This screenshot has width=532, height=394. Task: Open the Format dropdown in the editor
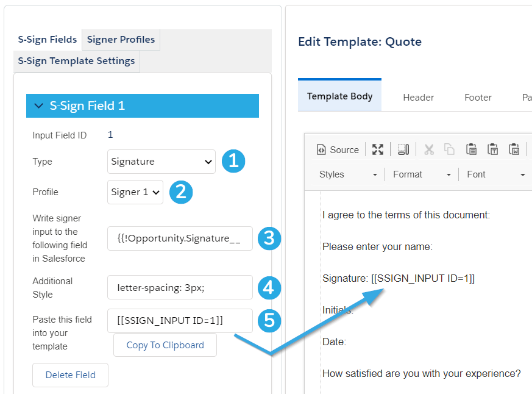pyautogui.click(x=422, y=174)
